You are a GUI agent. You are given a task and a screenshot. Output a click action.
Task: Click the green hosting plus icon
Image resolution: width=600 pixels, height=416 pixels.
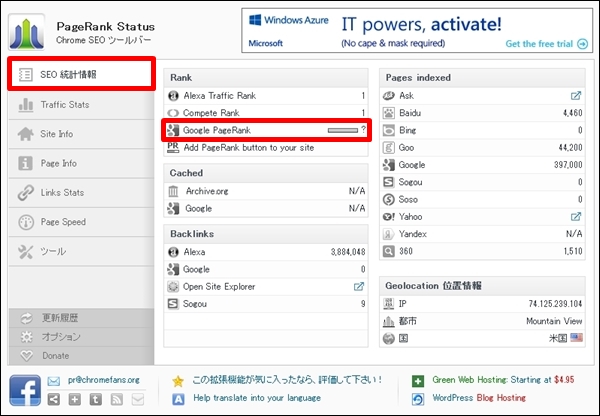pos(418,381)
